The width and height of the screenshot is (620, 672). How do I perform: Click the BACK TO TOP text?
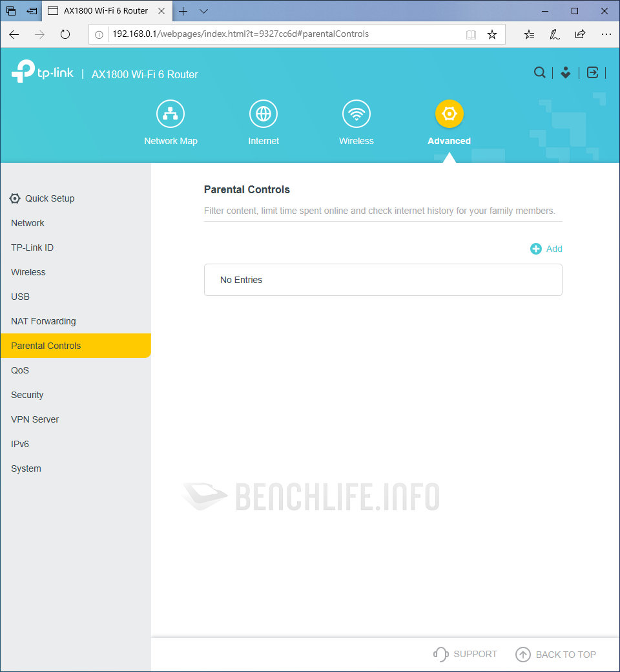[566, 655]
